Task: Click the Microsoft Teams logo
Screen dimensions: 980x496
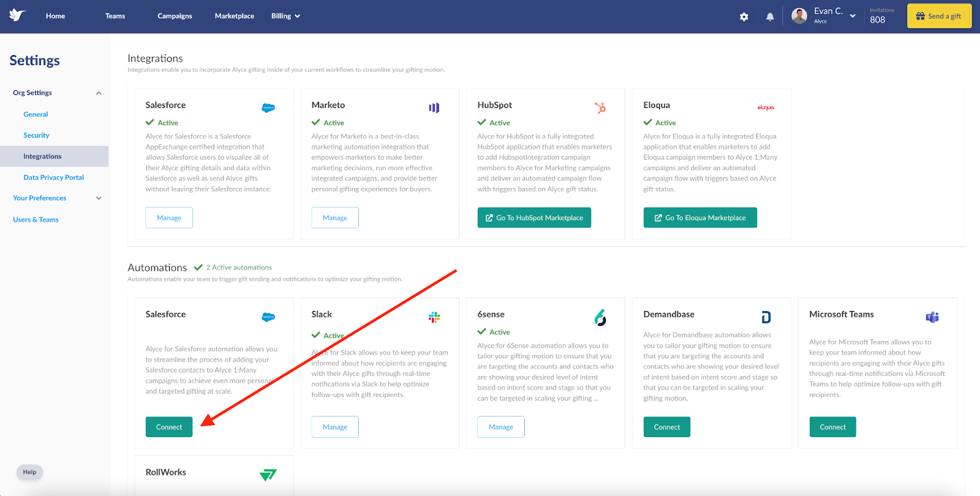Action: pyautogui.click(x=932, y=317)
